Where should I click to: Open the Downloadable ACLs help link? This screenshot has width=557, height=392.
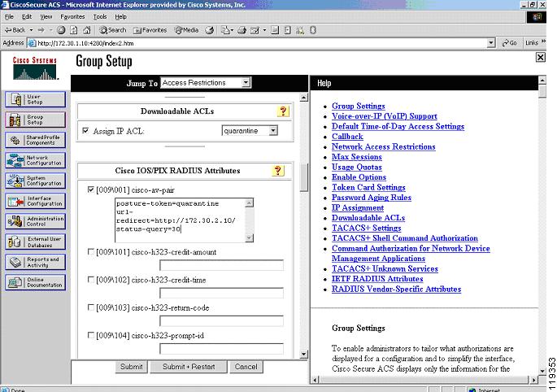tap(368, 218)
